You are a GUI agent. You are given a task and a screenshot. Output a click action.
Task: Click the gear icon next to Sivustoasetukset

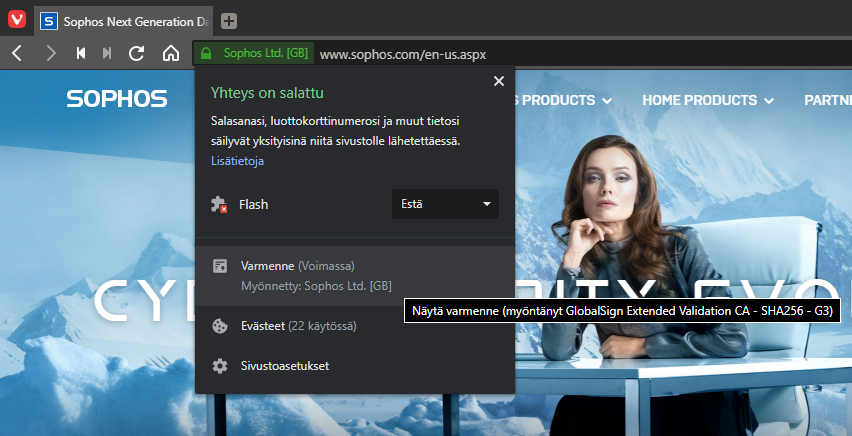pos(220,366)
